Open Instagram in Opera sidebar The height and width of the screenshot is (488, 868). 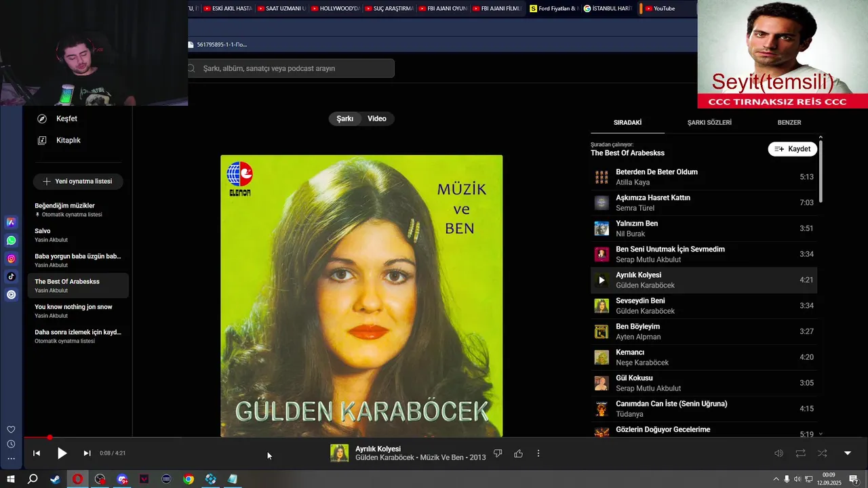point(11,259)
